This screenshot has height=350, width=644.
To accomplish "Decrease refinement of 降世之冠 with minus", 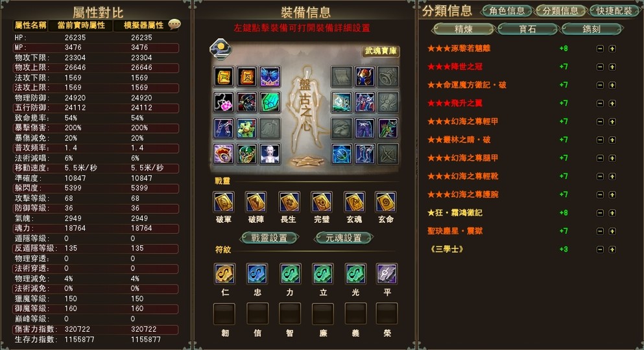I will (x=600, y=67).
